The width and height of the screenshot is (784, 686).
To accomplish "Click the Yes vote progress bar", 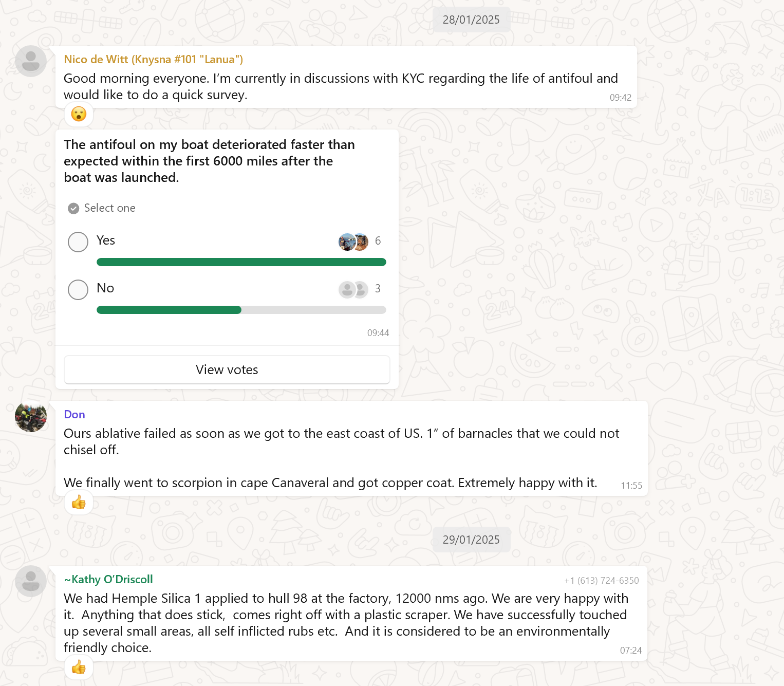I will point(241,262).
